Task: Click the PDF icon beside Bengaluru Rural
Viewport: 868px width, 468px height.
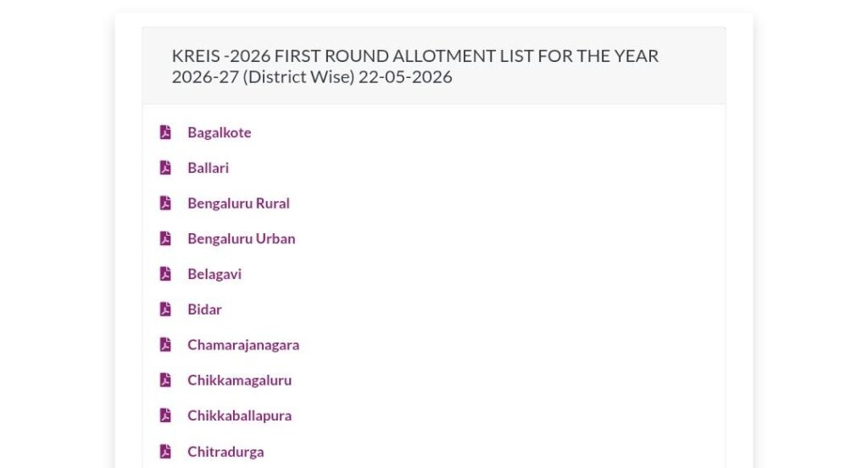Action: pyautogui.click(x=165, y=203)
